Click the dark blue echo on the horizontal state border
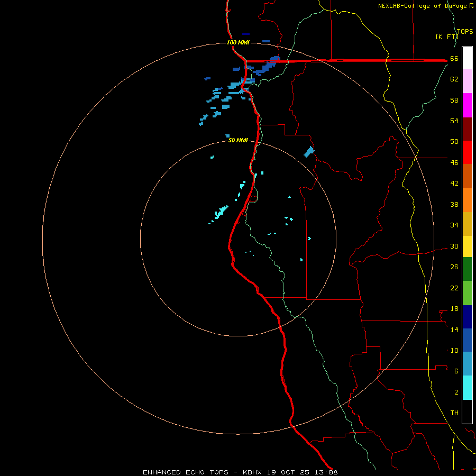Image resolution: width=476 pixels, height=476 pixels. [x=267, y=66]
